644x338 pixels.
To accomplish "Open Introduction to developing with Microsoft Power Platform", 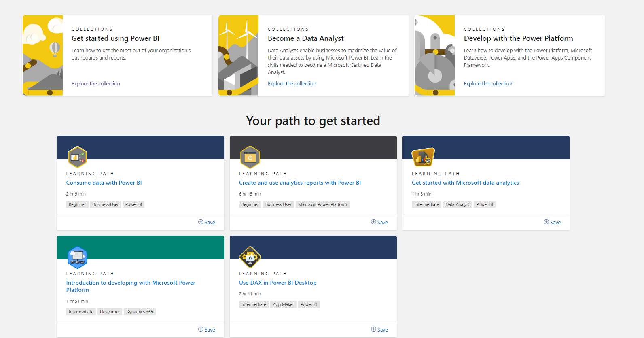I will tap(131, 286).
